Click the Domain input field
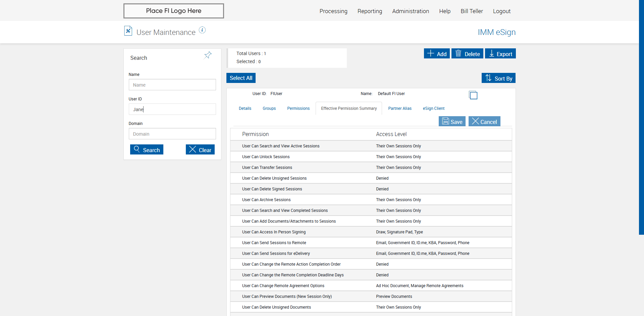This screenshot has height=316, width=644. point(172,134)
